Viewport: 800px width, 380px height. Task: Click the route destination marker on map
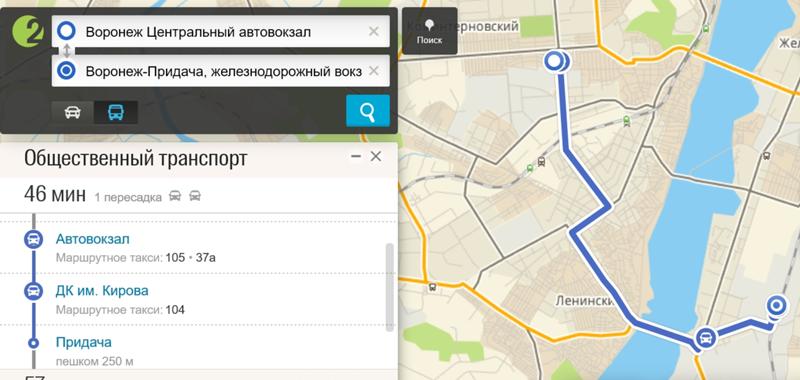(x=776, y=306)
